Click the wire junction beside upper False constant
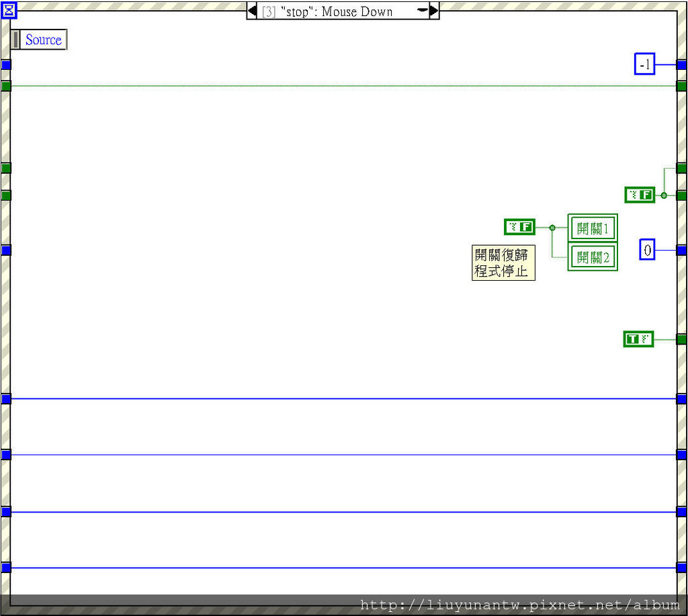 (x=664, y=195)
